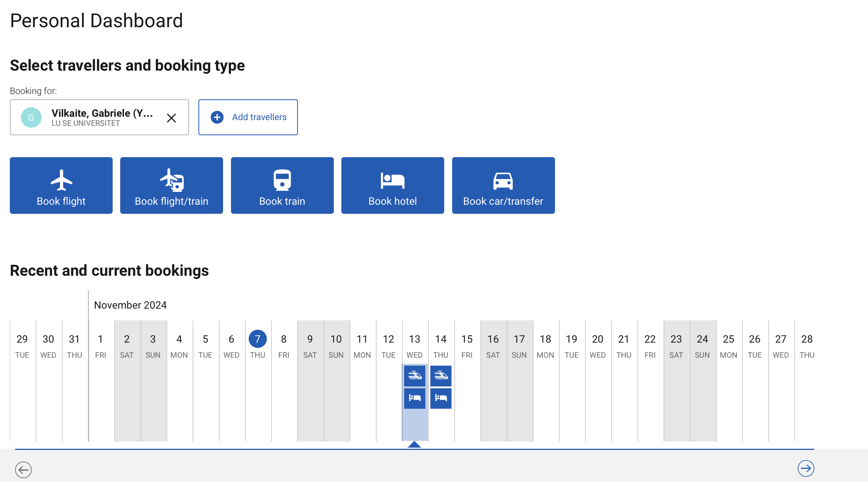Open the Book flight/train option

click(x=172, y=185)
